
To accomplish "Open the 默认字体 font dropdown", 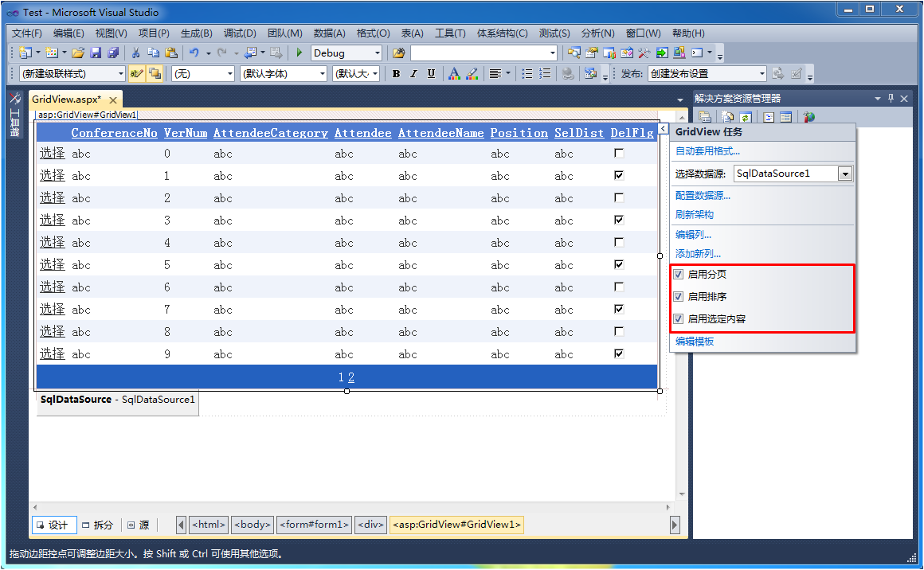I will tap(323, 73).
